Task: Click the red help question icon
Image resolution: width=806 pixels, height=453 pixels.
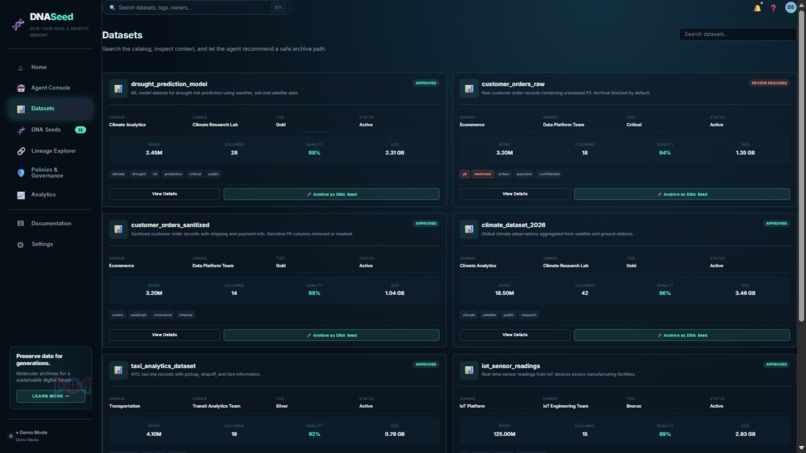Action: [773, 8]
